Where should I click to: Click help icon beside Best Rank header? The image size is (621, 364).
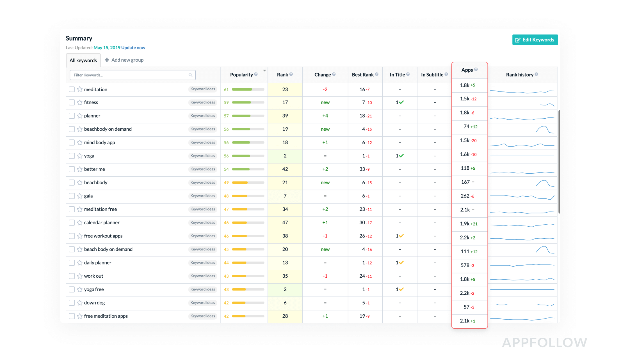376,74
